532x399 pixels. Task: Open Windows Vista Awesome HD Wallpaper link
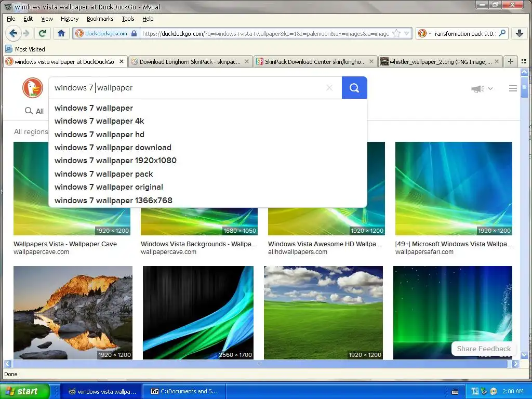(325, 244)
